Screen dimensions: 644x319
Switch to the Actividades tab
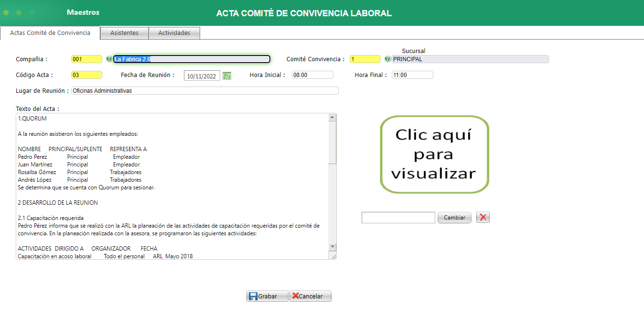(174, 33)
